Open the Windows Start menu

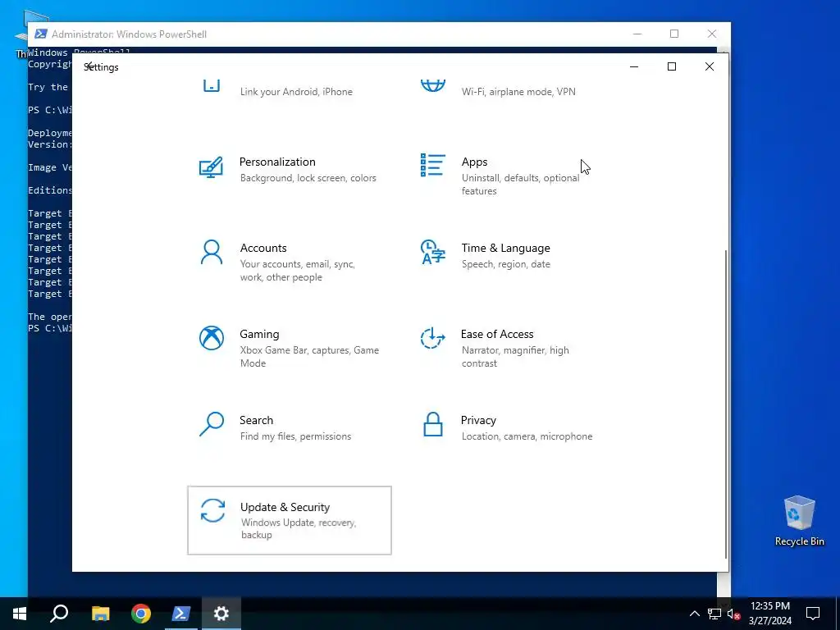(x=20, y=614)
